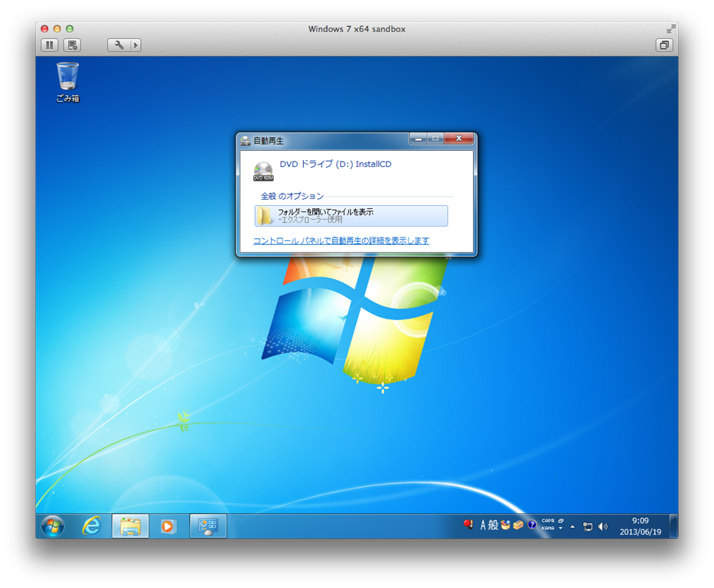Screen dimensions: 714x588
Task: Open the volume speaker tray icon
Action: [x=603, y=527]
